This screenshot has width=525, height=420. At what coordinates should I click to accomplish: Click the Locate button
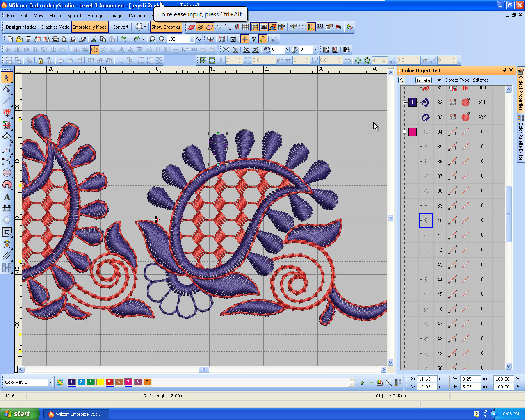click(x=423, y=80)
